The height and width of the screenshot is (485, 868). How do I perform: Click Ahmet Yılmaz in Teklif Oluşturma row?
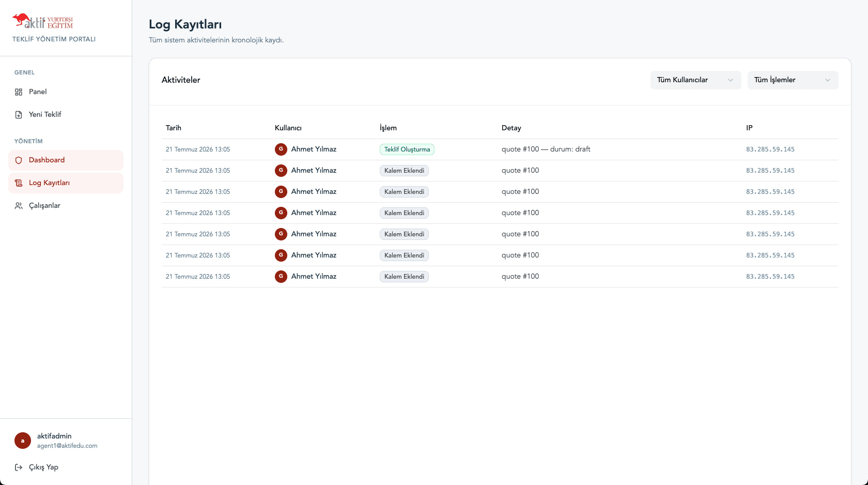tap(314, 149)
